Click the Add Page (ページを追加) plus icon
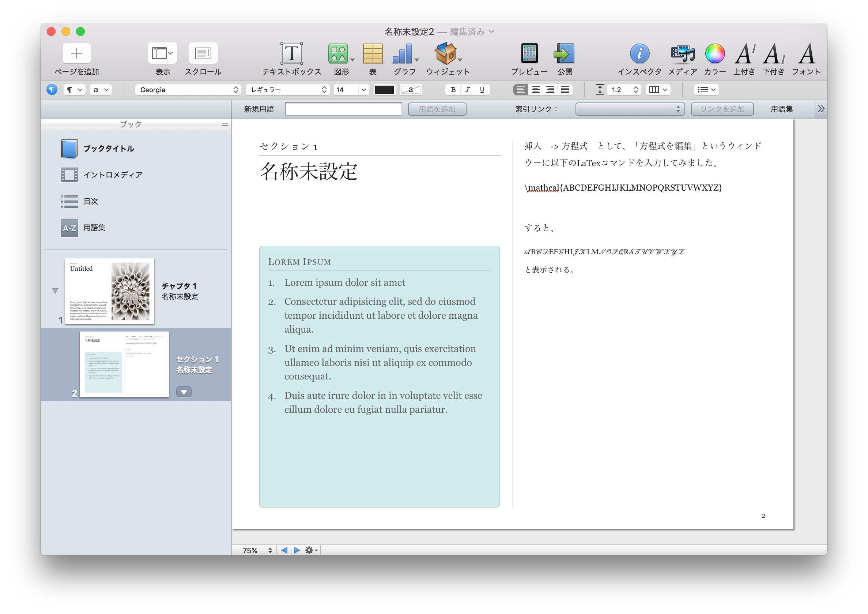The width and height of the screenshot is (868, 614). tap(77, 53)
